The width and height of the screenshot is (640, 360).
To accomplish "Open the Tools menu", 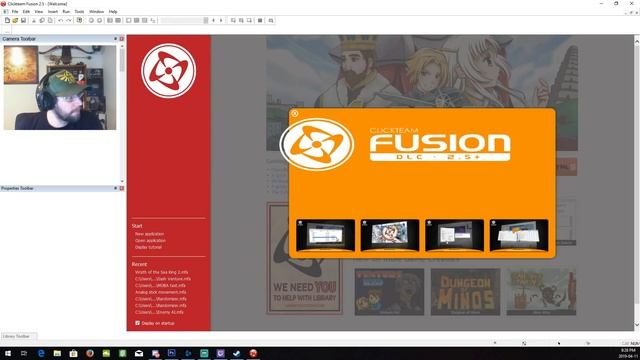I will pos(79,11).
